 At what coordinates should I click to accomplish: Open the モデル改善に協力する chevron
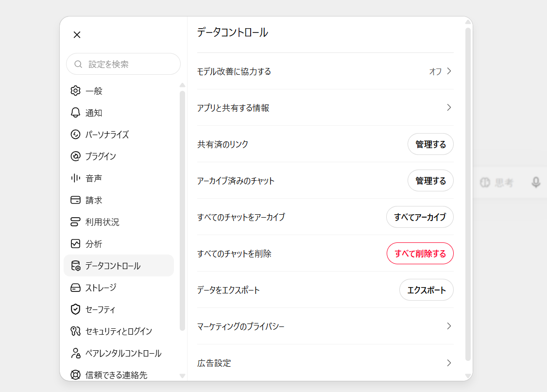point(449,71)
